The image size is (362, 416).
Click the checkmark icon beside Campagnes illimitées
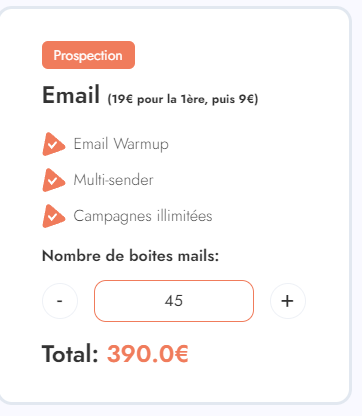(53, 216)
